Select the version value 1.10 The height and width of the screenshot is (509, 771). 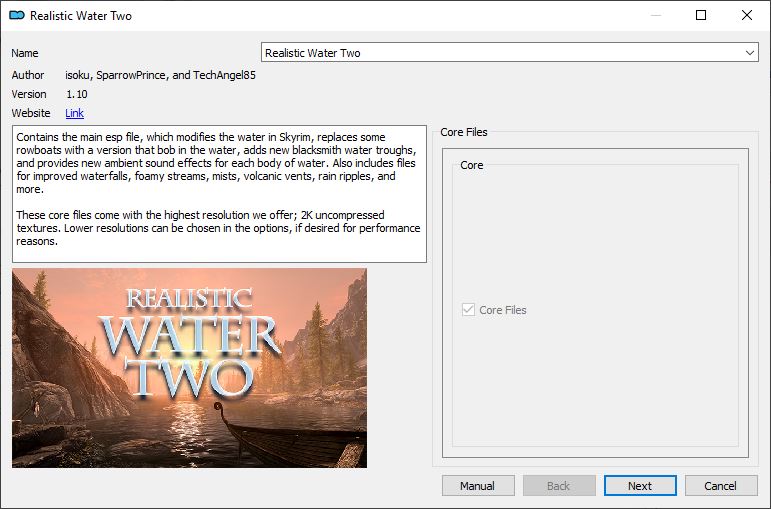coord(77,94)
